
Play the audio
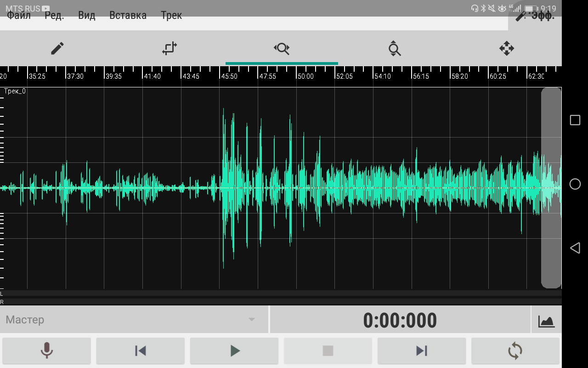pos(234,351)
